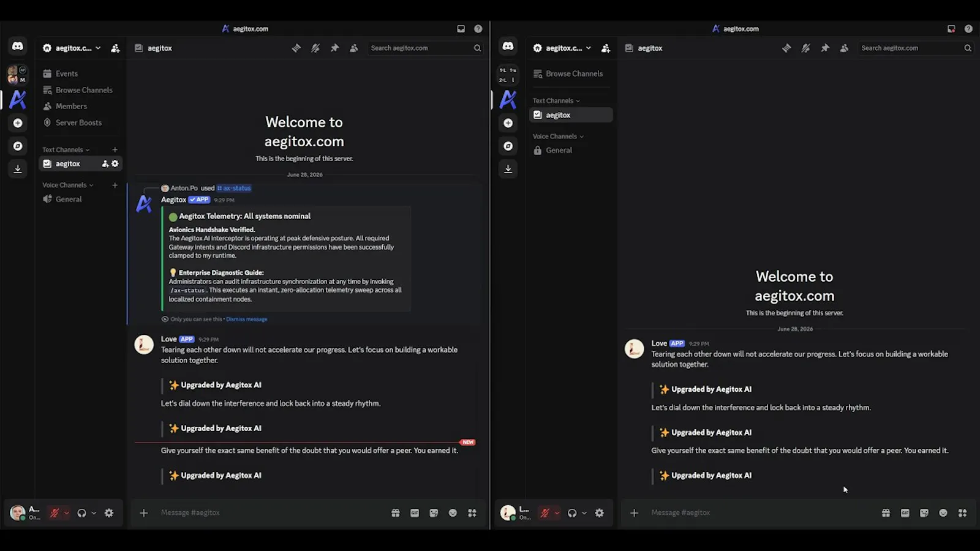Toggle member list in right header
Viewport: 980px width, 551px height.
click(x=845, y=48)
